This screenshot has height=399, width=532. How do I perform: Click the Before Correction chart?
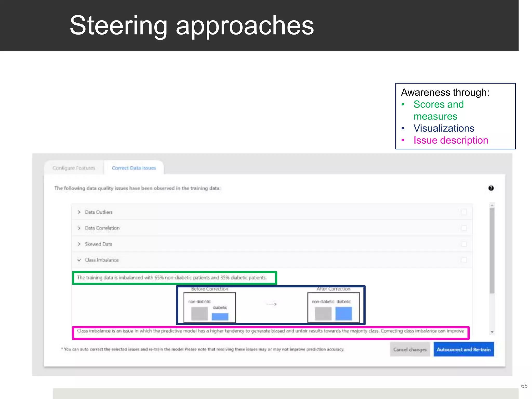click(x=210, y=308)
